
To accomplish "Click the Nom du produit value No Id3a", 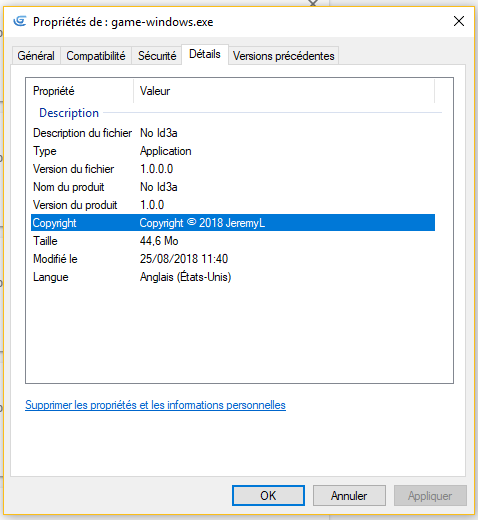I will tap(158, 187).
